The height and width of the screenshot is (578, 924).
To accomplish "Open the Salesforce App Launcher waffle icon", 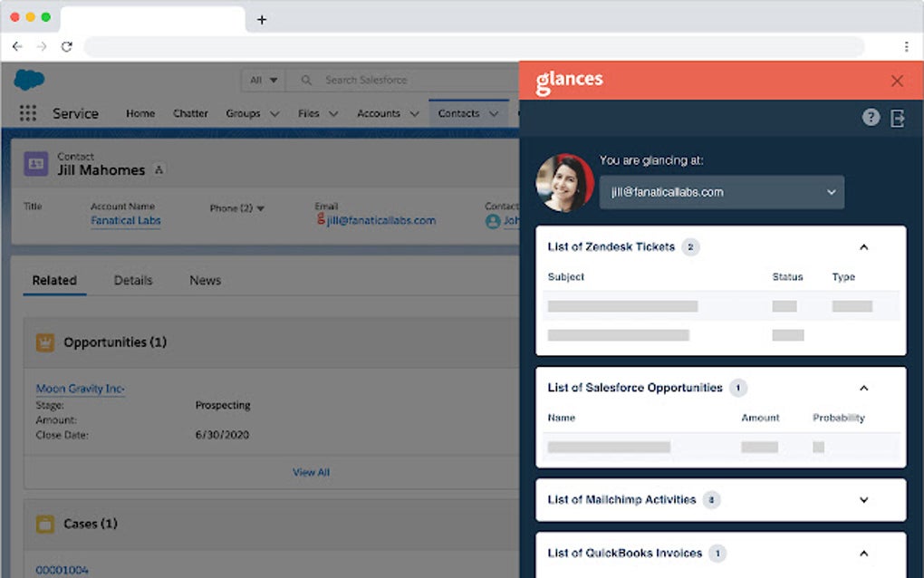I will (x=27, y=112).
